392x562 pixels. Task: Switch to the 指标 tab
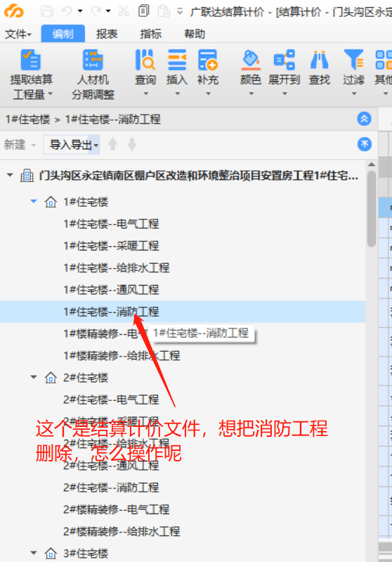click(x=151, y=34)
